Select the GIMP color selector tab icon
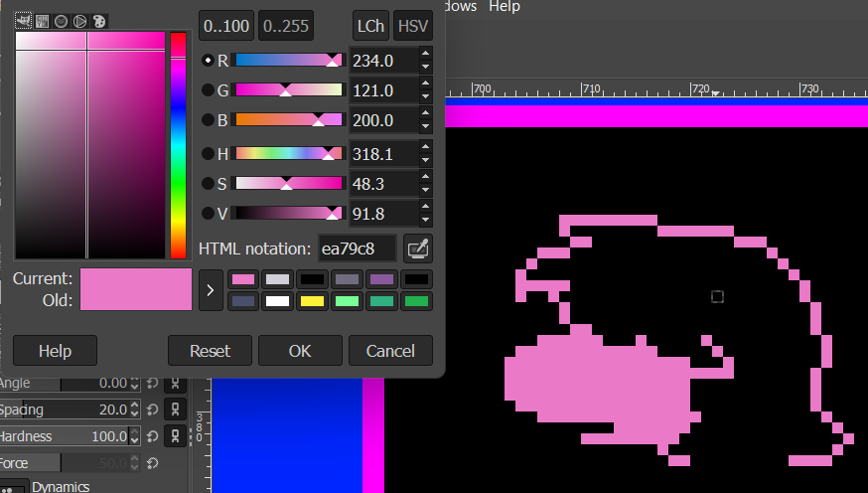 point(23,21)
